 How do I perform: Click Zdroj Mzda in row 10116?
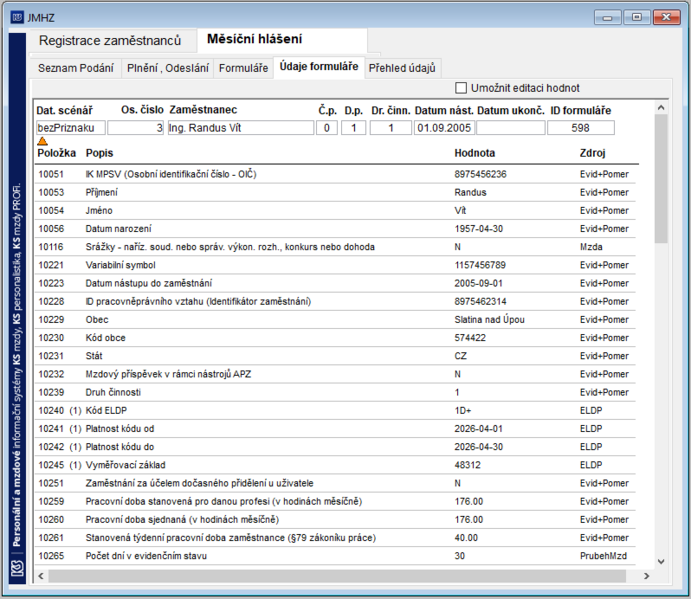(x=591, y=247)
